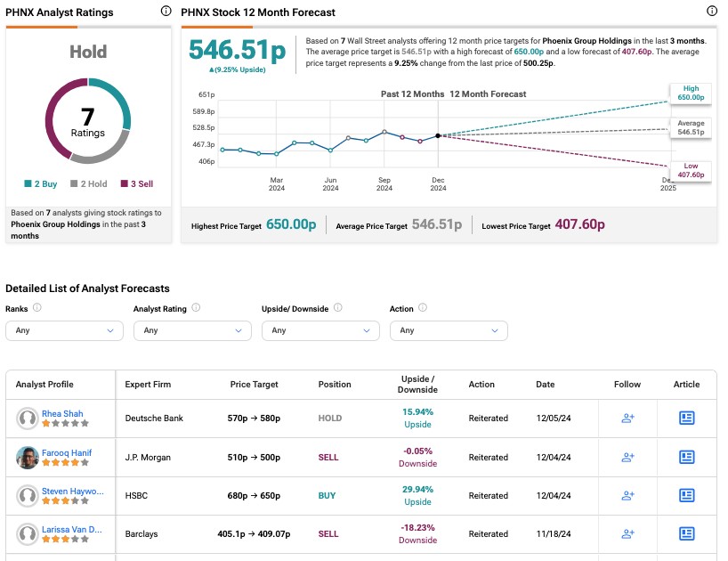This screenshot has width=728, height=561.
Task: Expand the Analyst Rating dropdown
Action: [x=192, y=330]
